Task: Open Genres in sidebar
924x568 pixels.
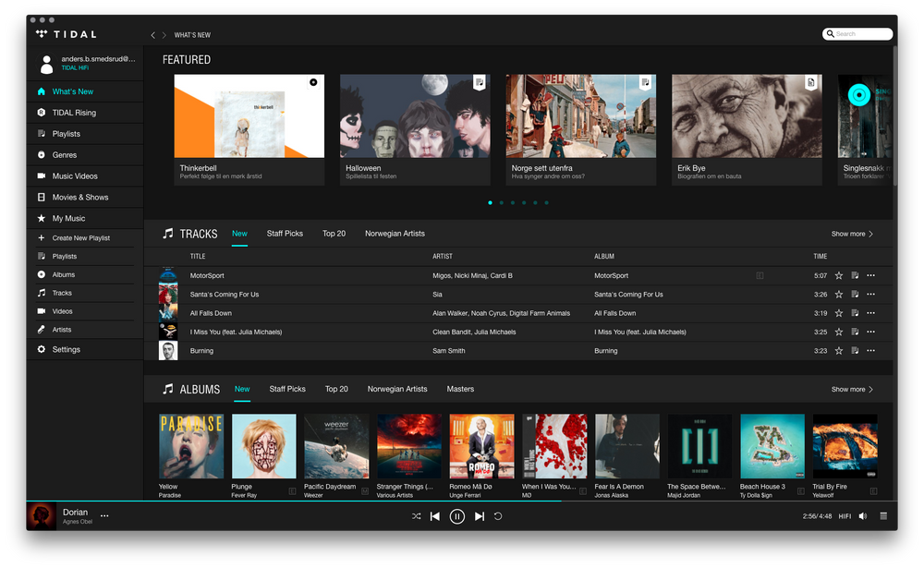Action: pos(65,155)
